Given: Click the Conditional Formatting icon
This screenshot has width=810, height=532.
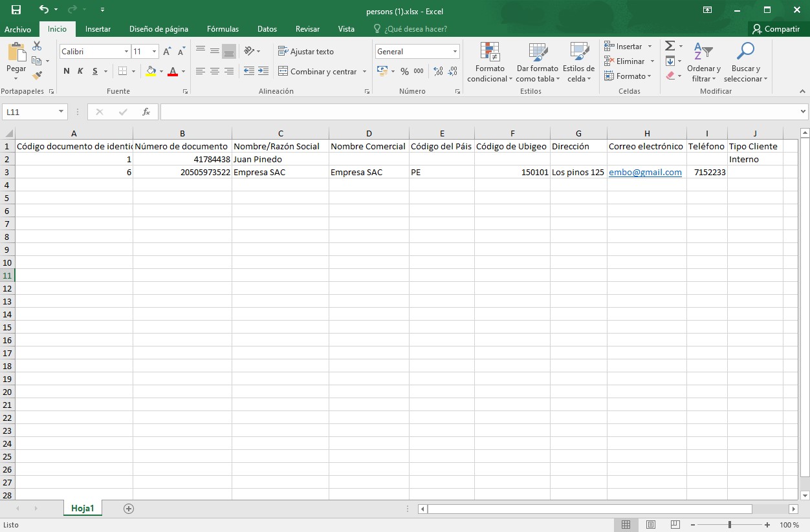Looking at the screenshot, I should [490, 52].
